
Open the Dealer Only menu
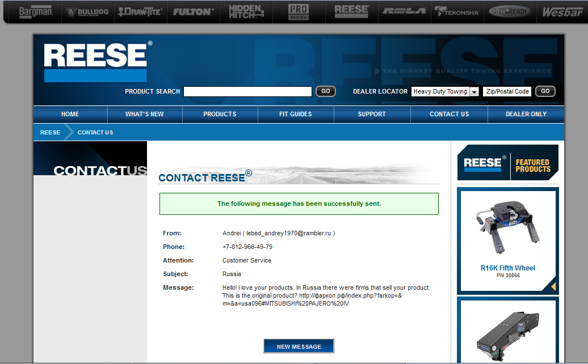(526, 114)
